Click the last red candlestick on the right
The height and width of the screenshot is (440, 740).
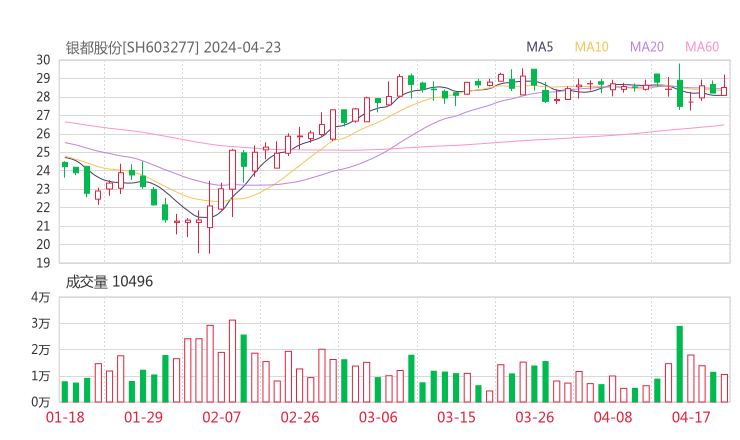724,87
